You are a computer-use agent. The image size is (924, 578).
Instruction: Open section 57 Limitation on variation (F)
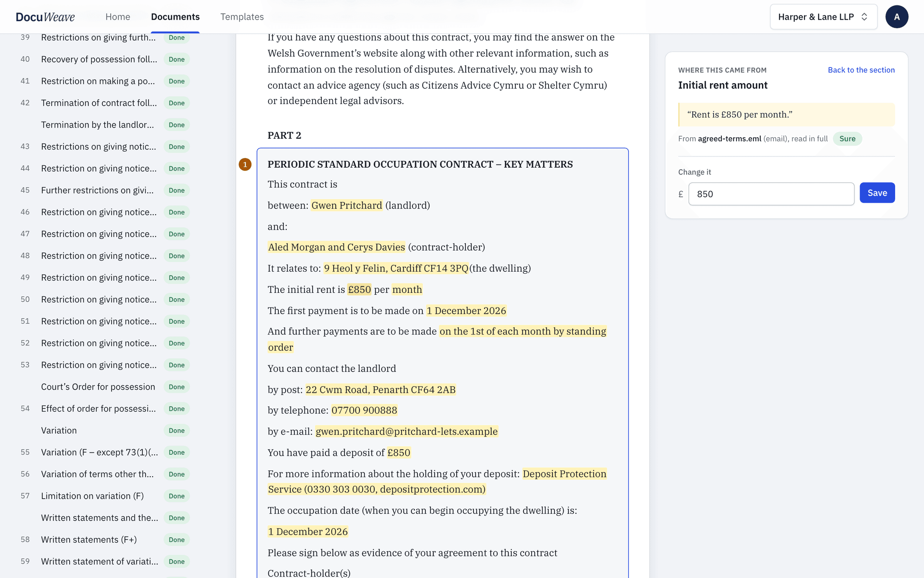pos(105,496)
